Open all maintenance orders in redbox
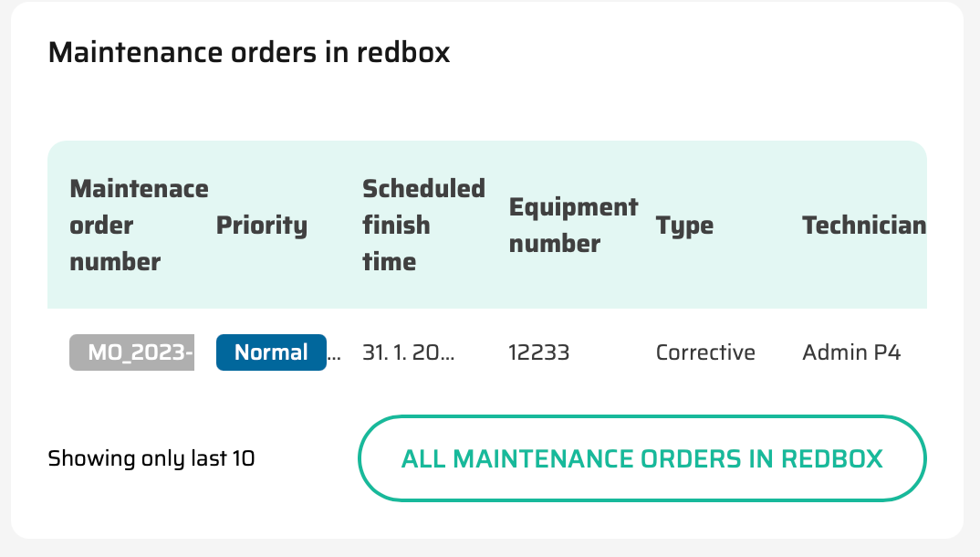This screenshot has height=557, width=980. 641,458
